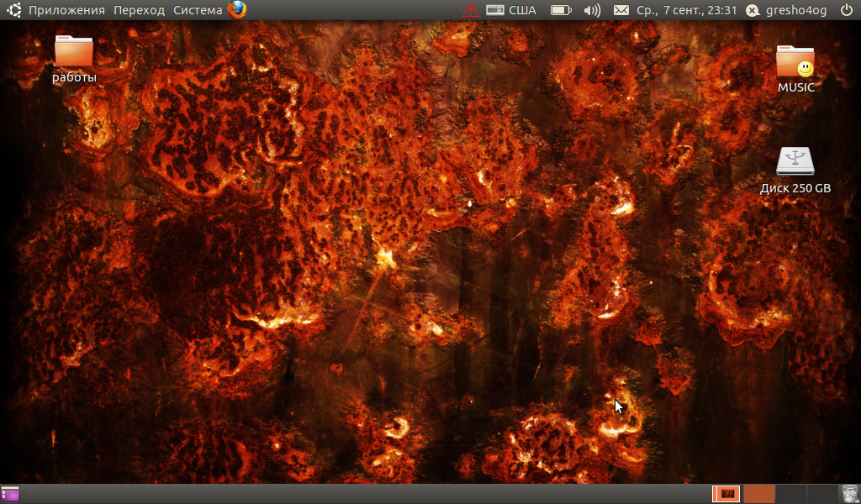Open the Система menu
The width and height of the screenshot is (861, 504).
198,10
